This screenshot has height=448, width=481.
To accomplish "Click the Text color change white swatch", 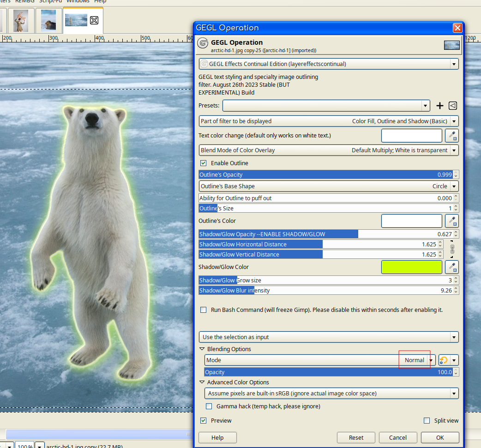I will (412, 136).
